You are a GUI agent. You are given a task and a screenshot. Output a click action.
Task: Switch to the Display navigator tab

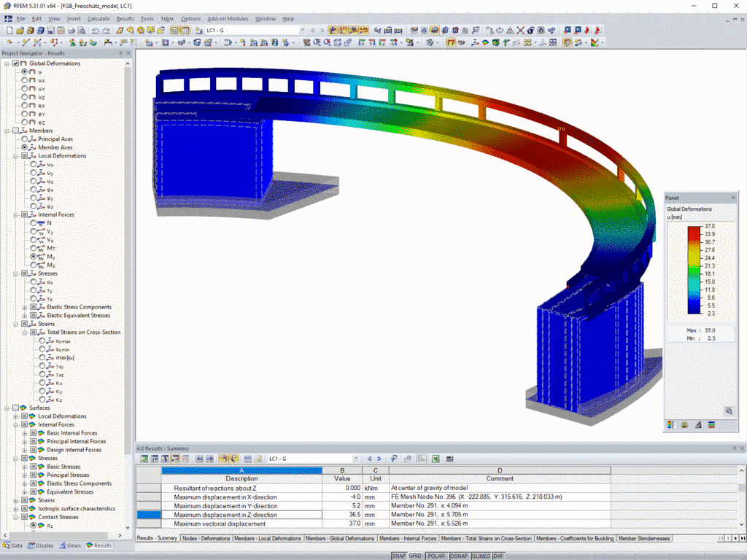coord(41,545)
